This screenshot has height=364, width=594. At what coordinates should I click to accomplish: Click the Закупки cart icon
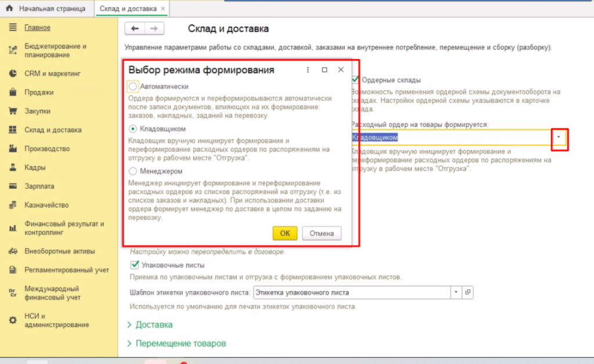(x=12, y=111)
